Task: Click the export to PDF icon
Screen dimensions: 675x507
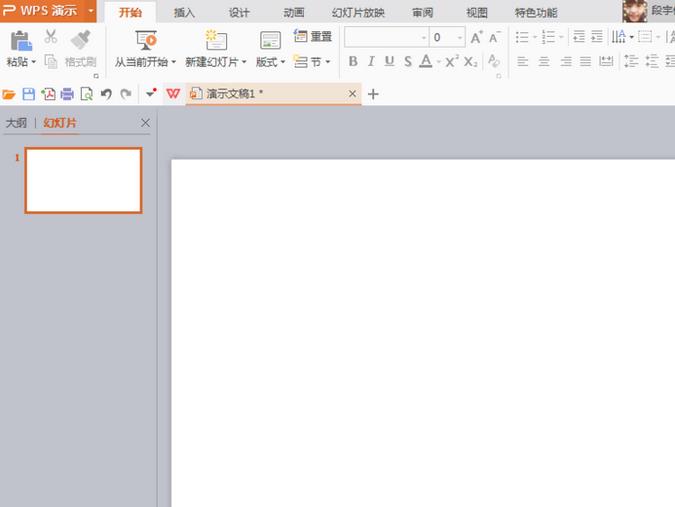Action: click(48, 94)
